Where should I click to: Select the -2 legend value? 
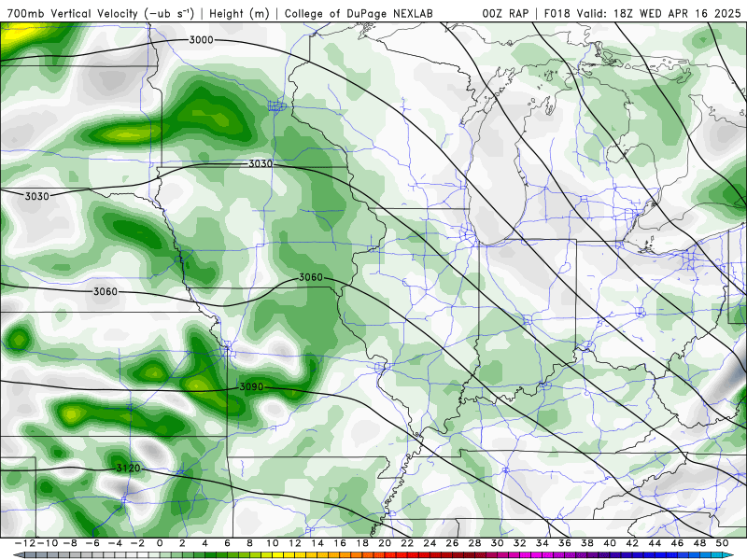tap(137, 543)
